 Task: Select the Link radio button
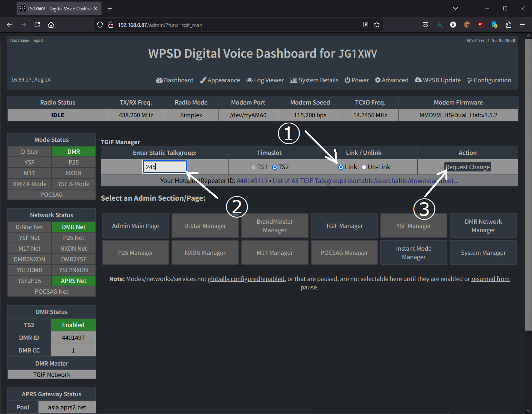click(x=341, y=167)
